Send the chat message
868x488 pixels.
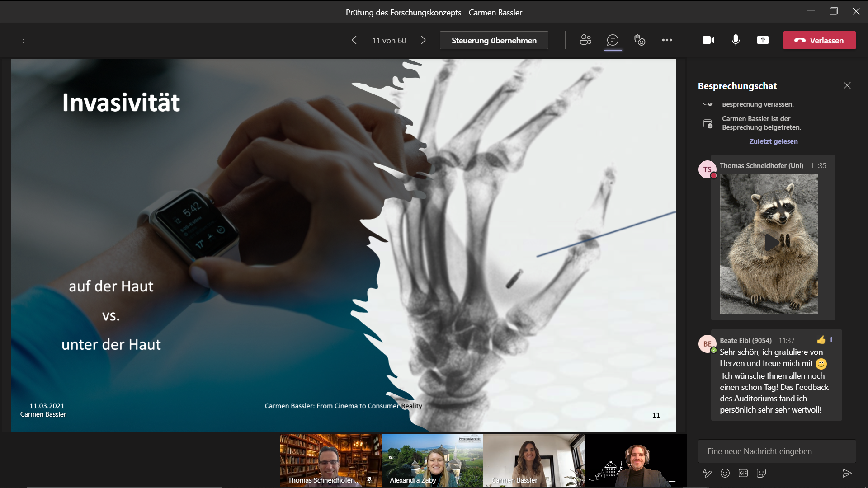847,473
